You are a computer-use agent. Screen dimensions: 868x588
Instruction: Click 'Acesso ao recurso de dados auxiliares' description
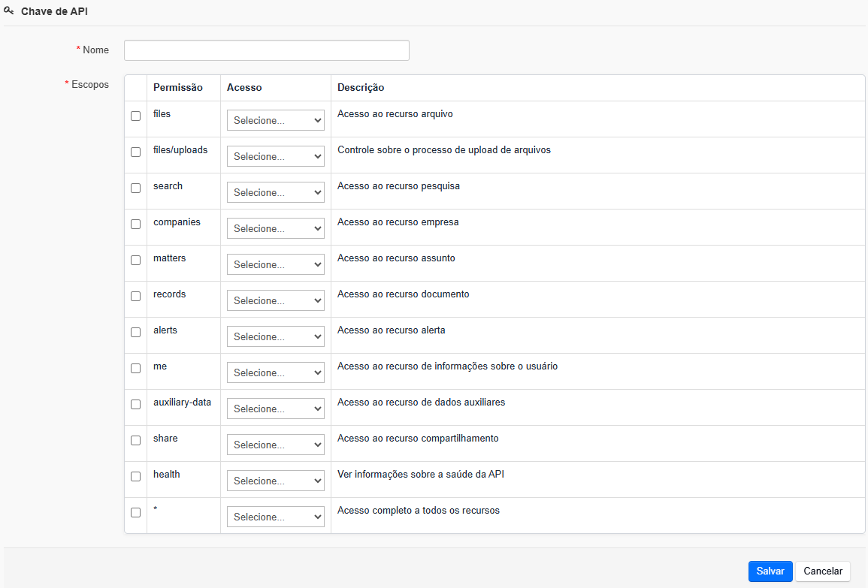422,403
